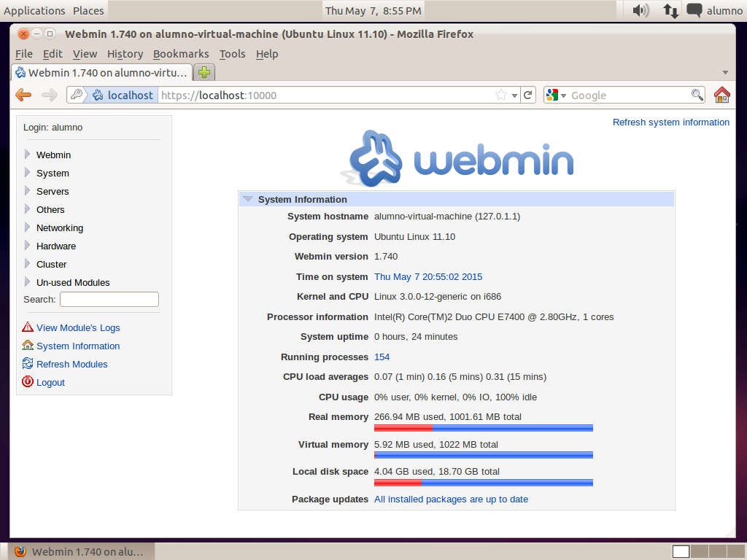Viewport: 747px width, 560px height.
Task: Click the red Logout power icon
Action: coord(28,381)
